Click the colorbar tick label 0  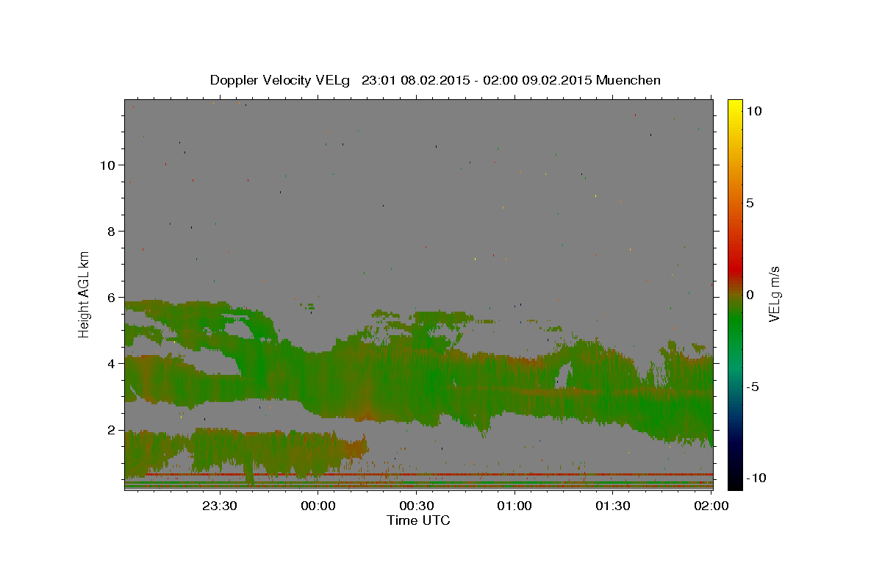(x=750, y=295)
